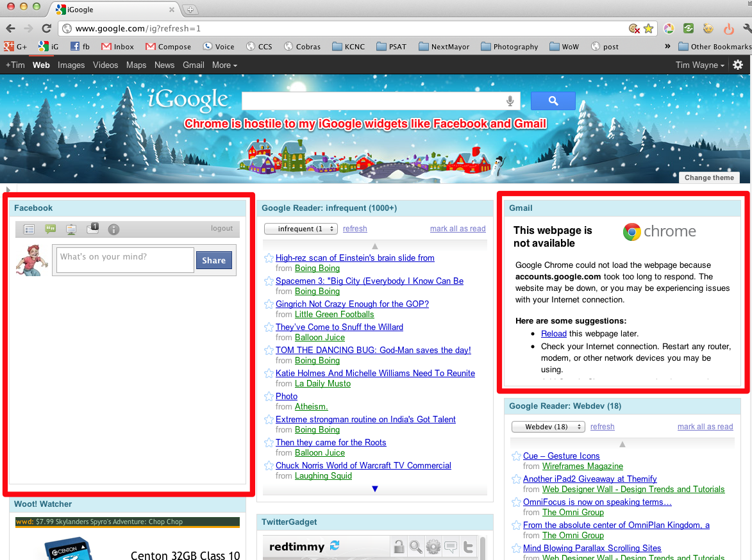Click refresh link in Webdev reader
Screen dimensions: 752x560
tap(603, 427)
